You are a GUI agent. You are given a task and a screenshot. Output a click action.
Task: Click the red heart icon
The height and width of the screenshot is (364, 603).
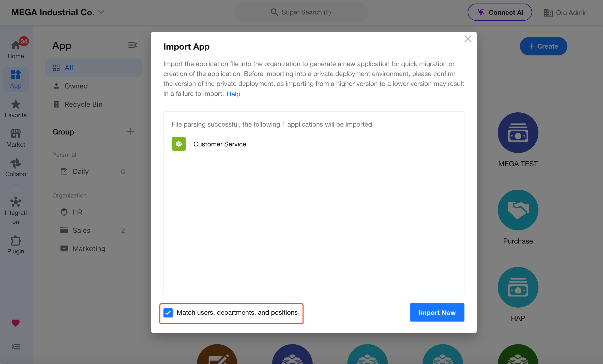tap(16, 323)
